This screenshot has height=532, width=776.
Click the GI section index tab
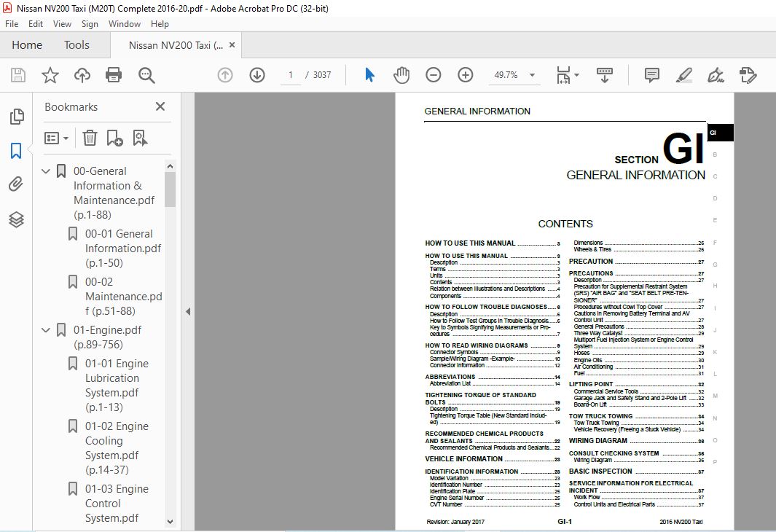point(720,133)
